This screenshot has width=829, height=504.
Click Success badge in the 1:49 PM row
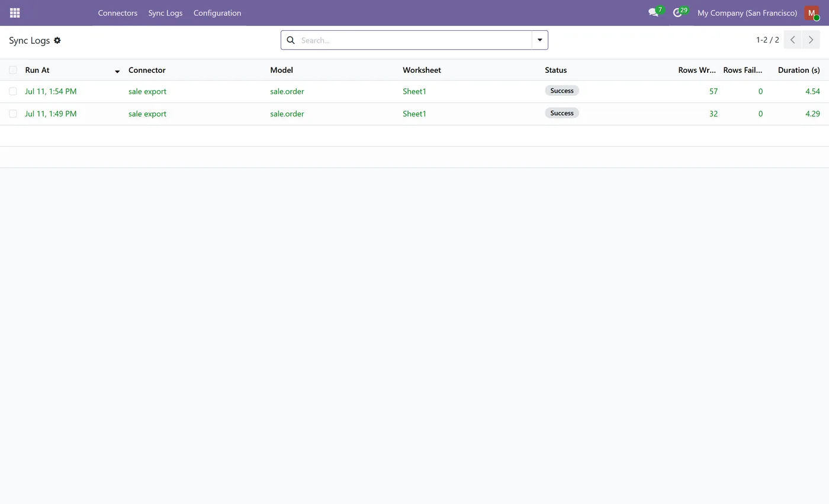[x=562, y=113]
